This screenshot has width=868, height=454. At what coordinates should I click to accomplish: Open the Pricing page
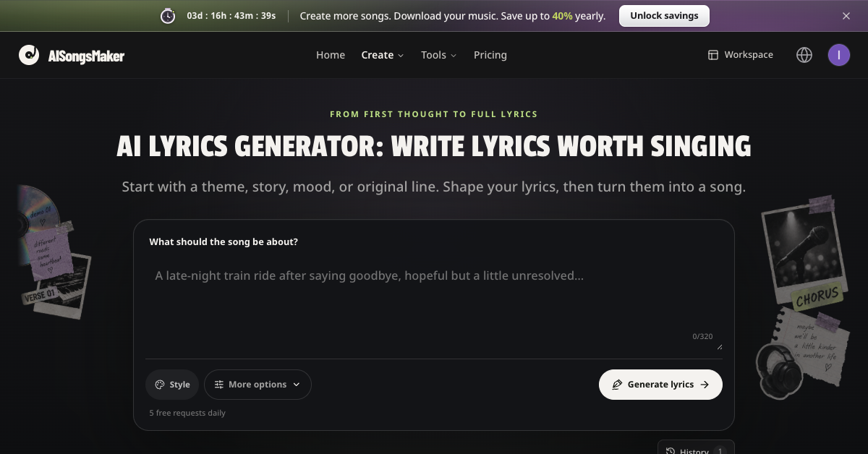click(490, 55)
